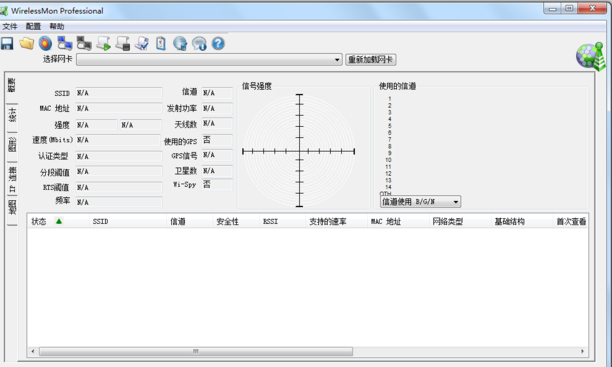The height and width of the screenshot is (367, 612).
Task: Open the 配置 menu
Action: coord(33,26)
